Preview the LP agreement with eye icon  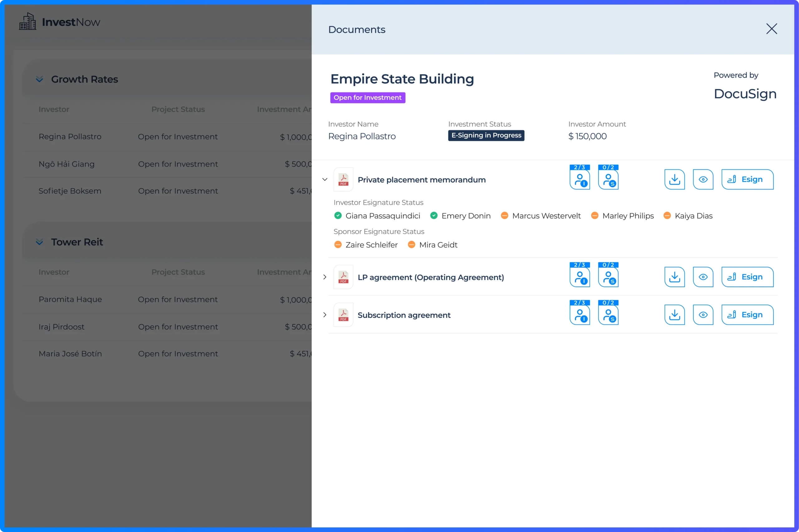pyautogui.click(x=703, y=277)
